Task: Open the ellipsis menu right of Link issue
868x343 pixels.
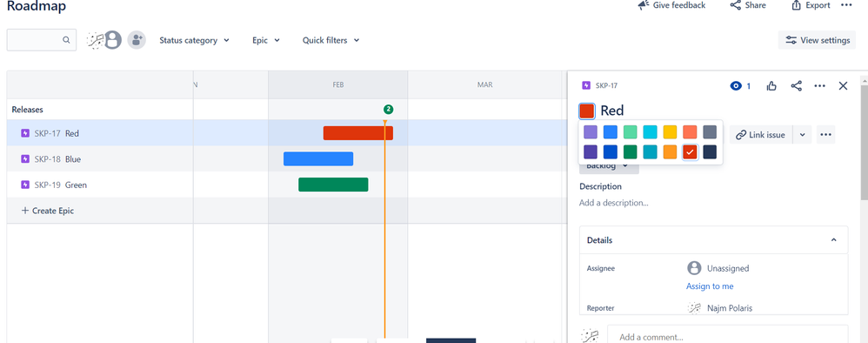Action: [825, 135]
